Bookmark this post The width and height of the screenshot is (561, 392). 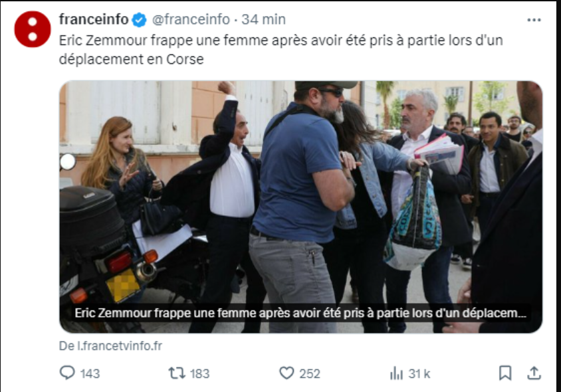[x=505, y=373]
